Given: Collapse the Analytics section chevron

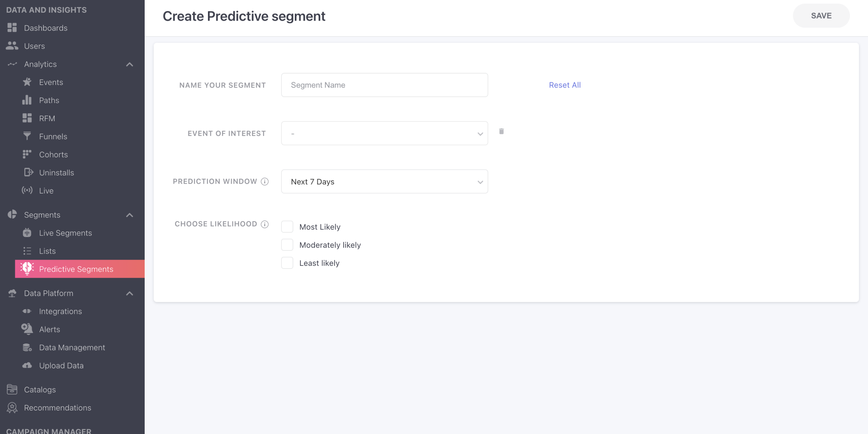Looking at the screenshot, I should tap(129, 64).
